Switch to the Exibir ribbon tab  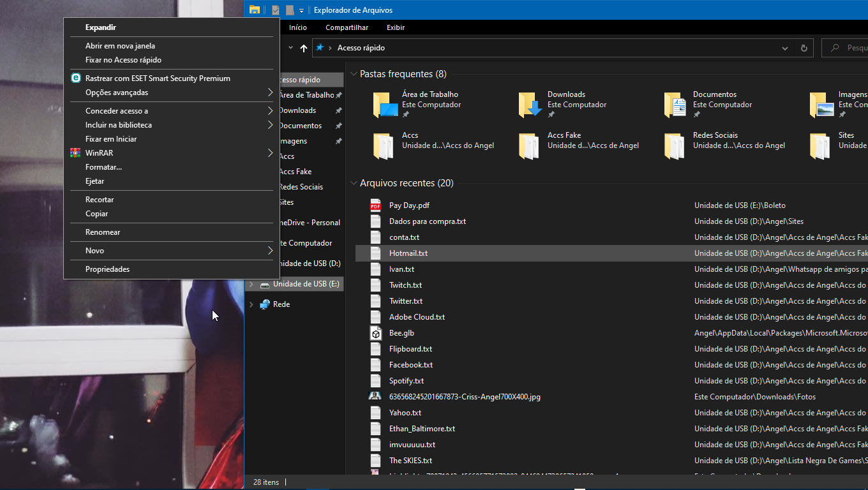395,27
